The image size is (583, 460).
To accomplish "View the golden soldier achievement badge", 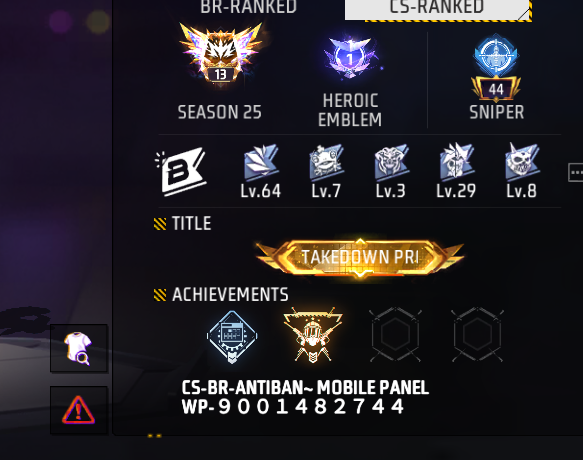I will [x=313, y=335].
